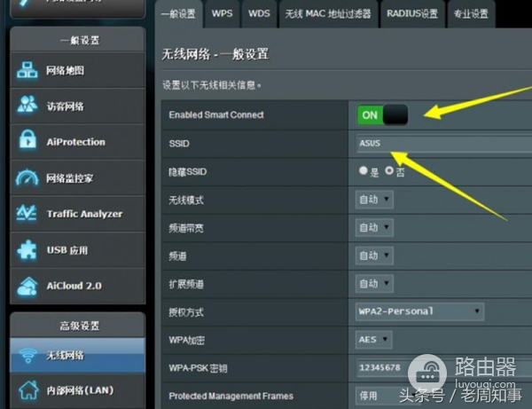Viewport: 532px width, 409px height.
Task: Click the 无线网络 wireless icon
Action: 27,355
